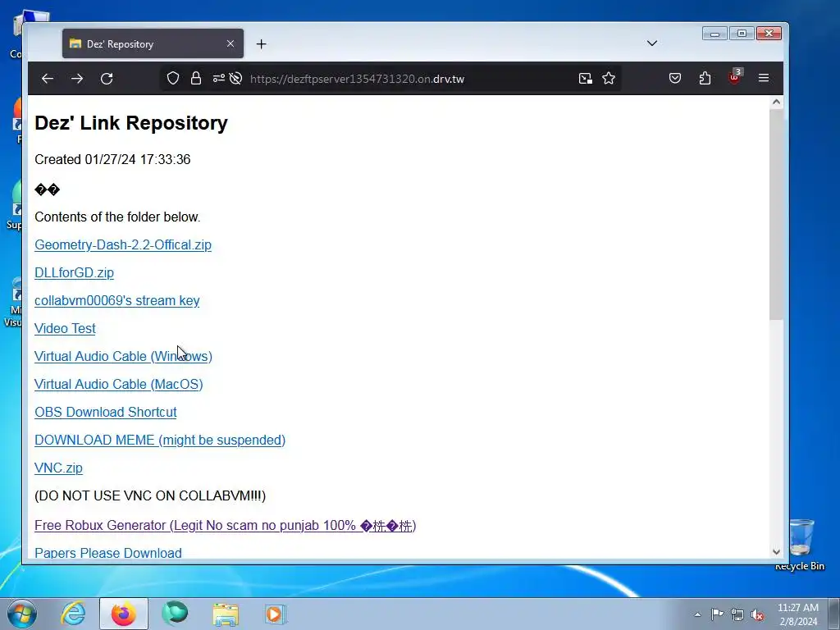The image size is (840, 630).
Task: Click the Show desktop button at the taskbar's end
Action: coord(833,614)
